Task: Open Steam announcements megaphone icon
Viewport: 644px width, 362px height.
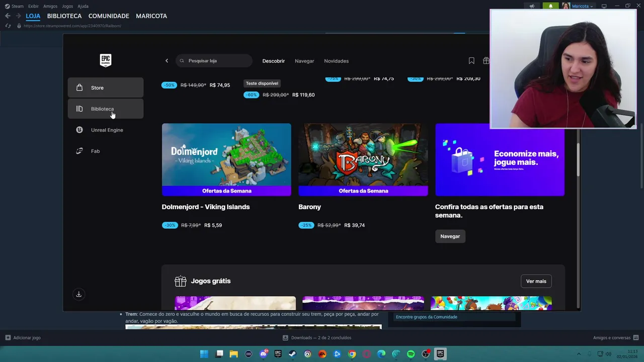Action: point(532,6)
